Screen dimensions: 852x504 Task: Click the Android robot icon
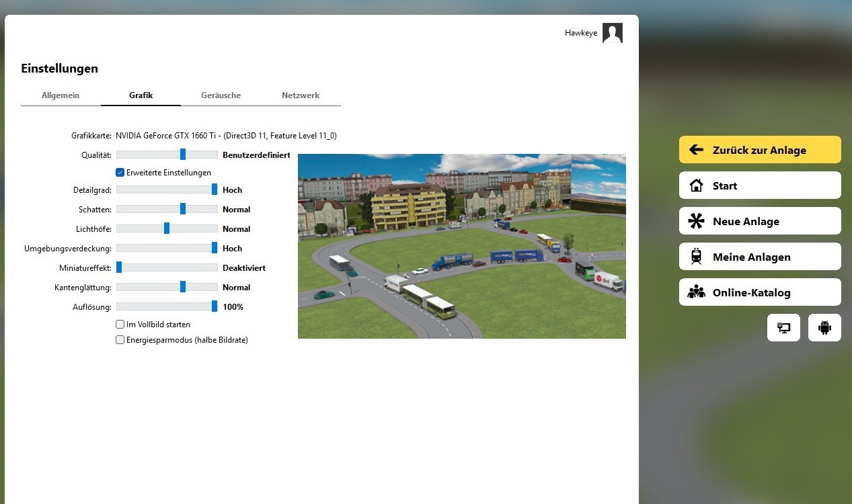824,327
